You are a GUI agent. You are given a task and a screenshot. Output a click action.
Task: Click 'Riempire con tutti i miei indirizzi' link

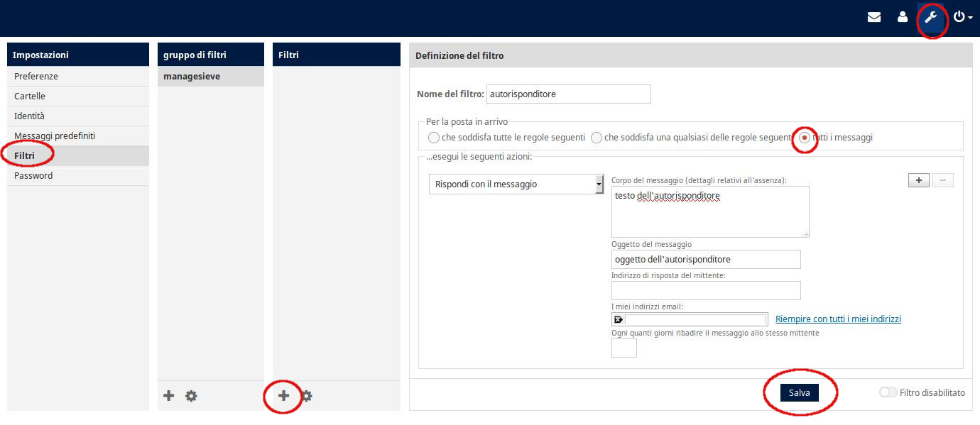click(838, 319)
